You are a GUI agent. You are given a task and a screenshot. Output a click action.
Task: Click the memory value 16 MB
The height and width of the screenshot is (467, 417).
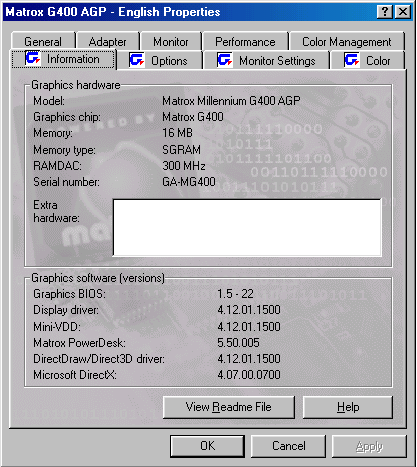177,133
